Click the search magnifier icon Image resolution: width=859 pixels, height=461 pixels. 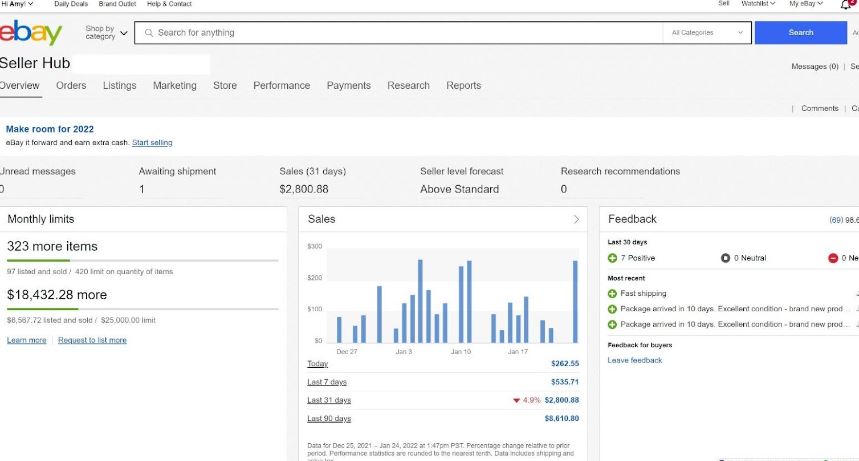coord(148,33)
